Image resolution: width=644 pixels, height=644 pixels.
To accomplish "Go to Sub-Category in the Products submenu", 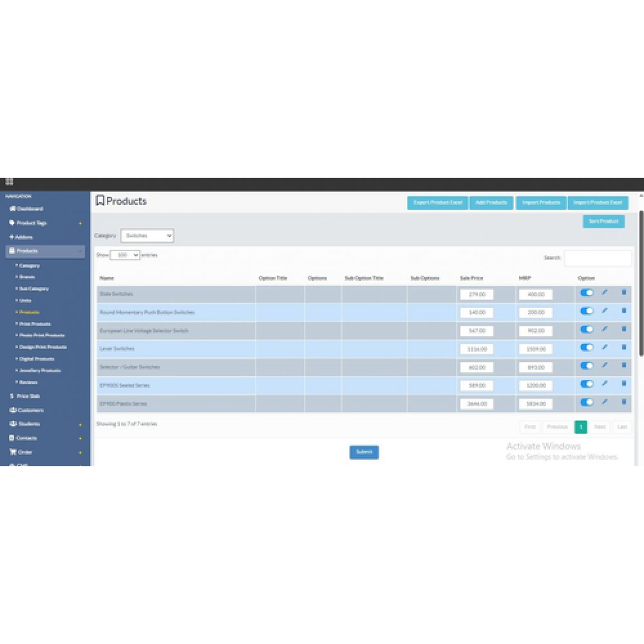I will (x=34, y=289).
